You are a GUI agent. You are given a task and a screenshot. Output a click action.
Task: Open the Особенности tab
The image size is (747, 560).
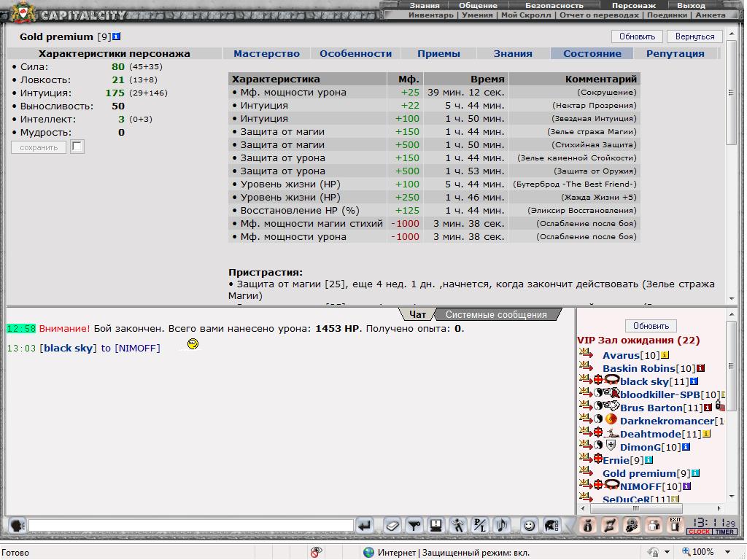355,54
